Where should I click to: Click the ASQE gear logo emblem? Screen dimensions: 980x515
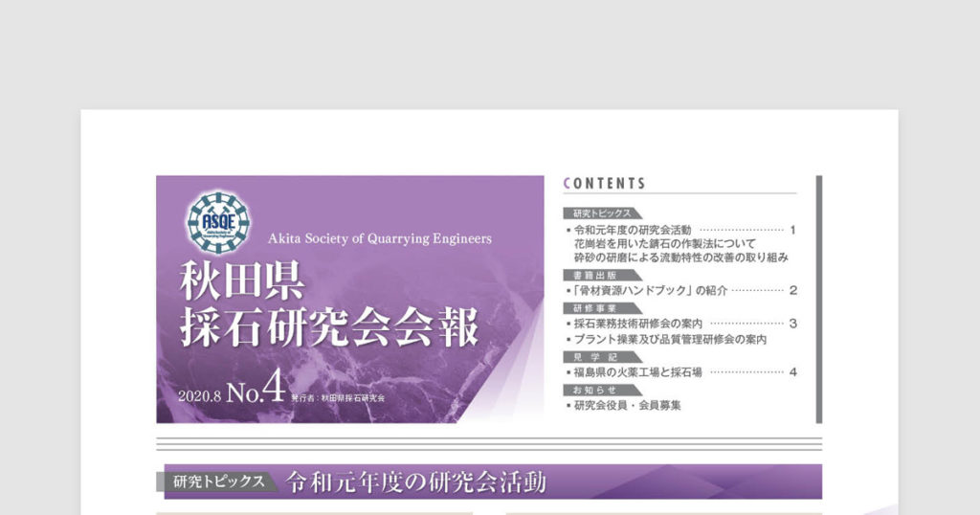pos(218,223)
